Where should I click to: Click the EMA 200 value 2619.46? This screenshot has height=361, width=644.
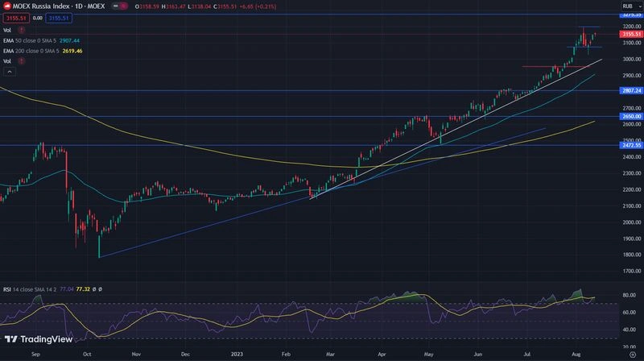point(72,51)
